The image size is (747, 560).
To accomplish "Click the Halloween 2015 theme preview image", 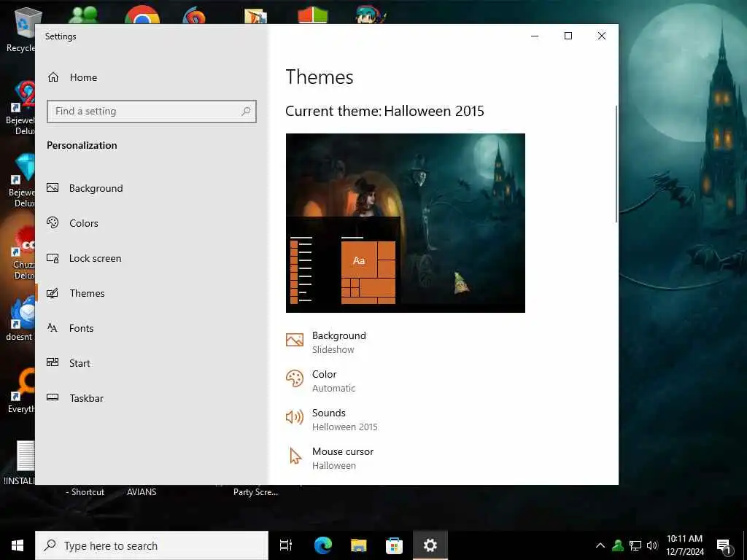I will [406, 223].
